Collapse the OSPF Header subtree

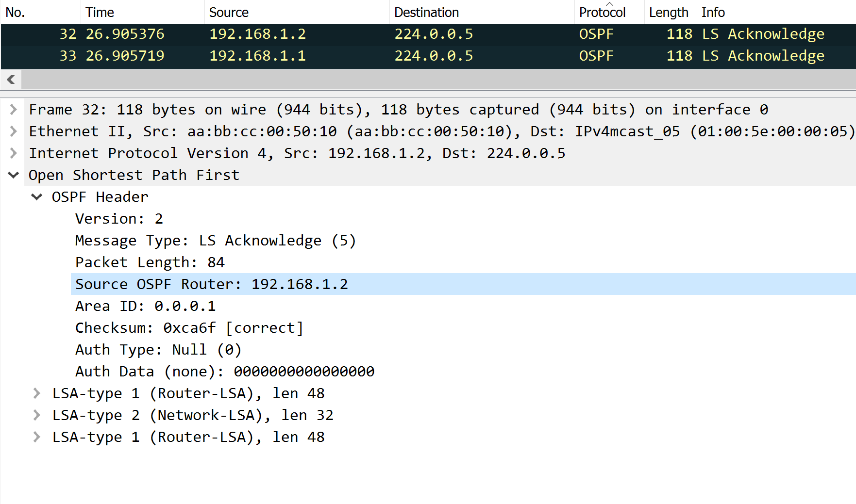point(36,196)
